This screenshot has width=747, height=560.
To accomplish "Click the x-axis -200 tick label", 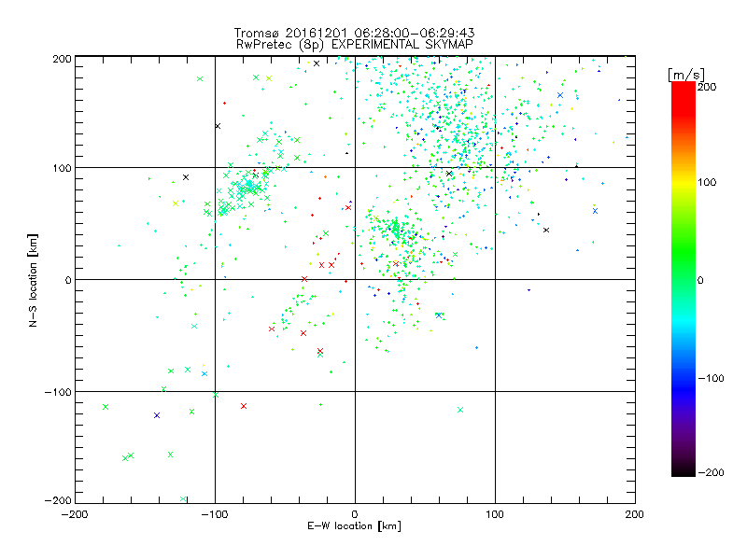I will pos(75,514).
